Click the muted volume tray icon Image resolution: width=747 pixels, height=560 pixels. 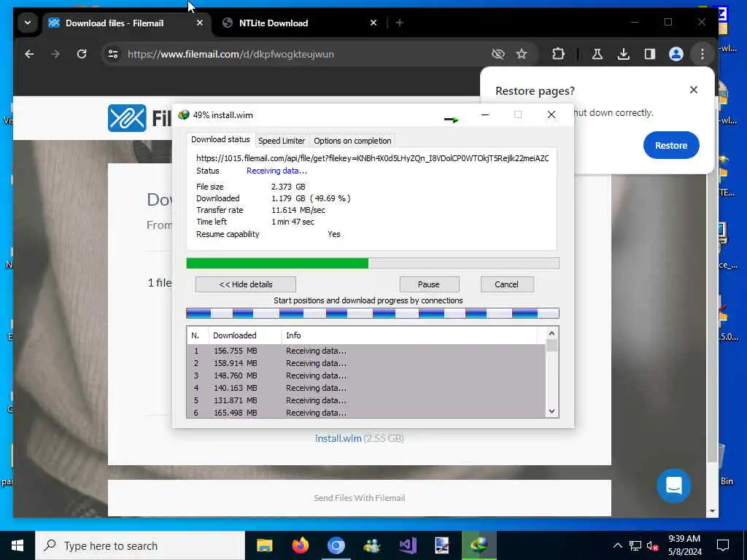click(x=652, y=545)
